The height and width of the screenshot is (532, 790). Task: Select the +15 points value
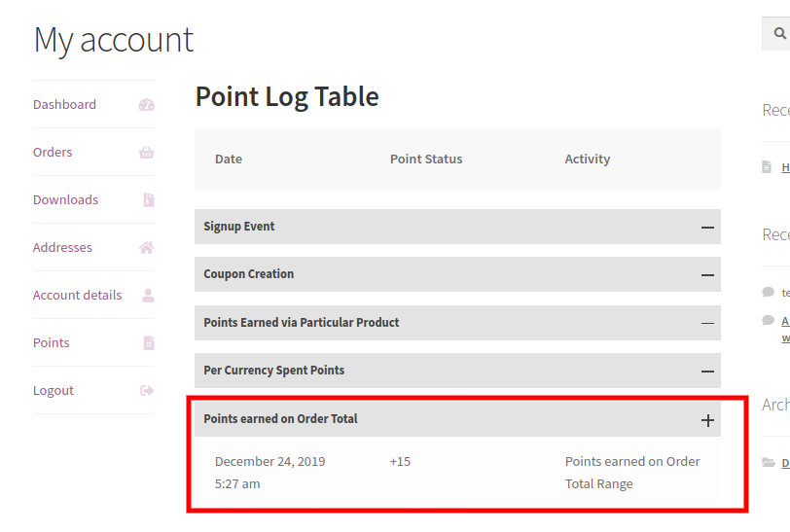click(x=400, y=461)
